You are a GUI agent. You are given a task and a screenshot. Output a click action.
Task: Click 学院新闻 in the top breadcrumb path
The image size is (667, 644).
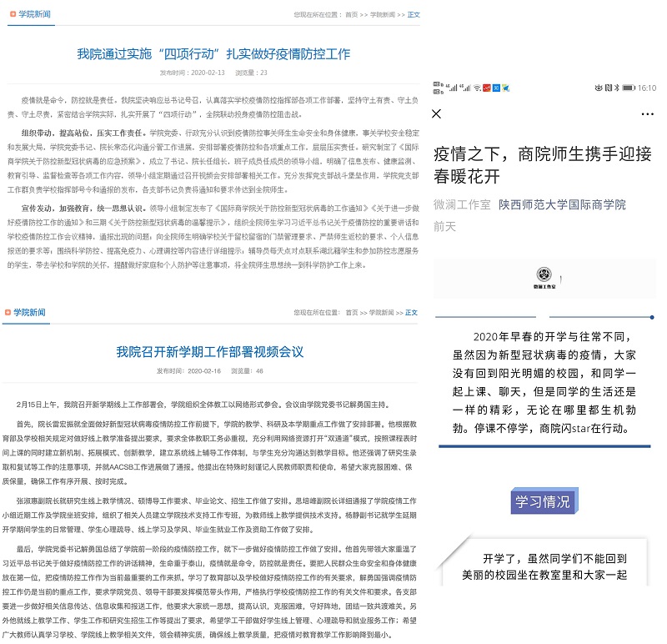(x=382, y=15)
